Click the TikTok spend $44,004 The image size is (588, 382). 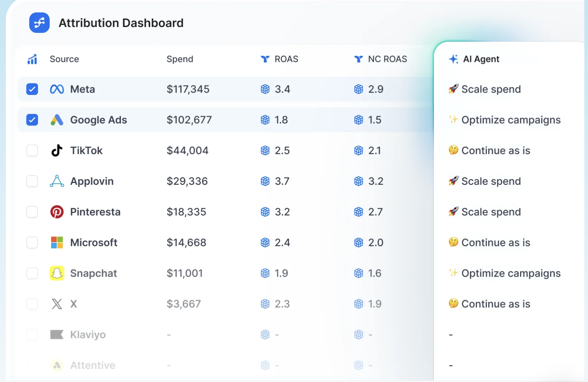(187, 151)
